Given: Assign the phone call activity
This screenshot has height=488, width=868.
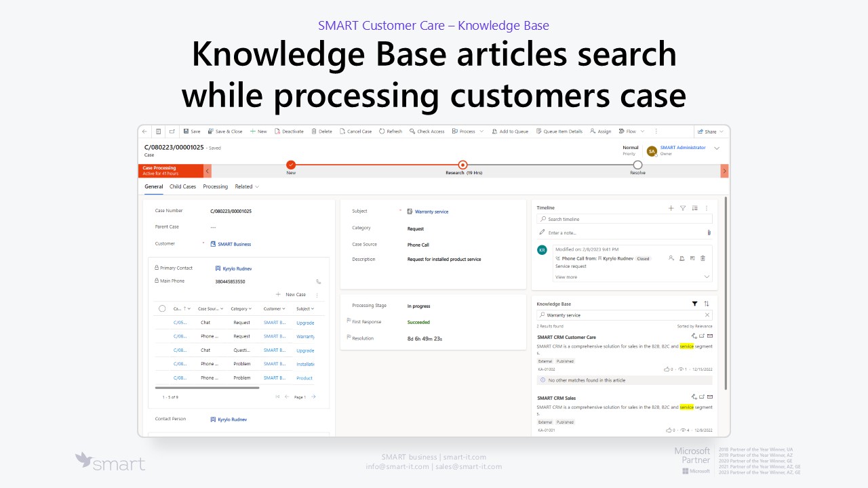Looking at the screenshot, I should pyautogui.click(x=671, y=258).
